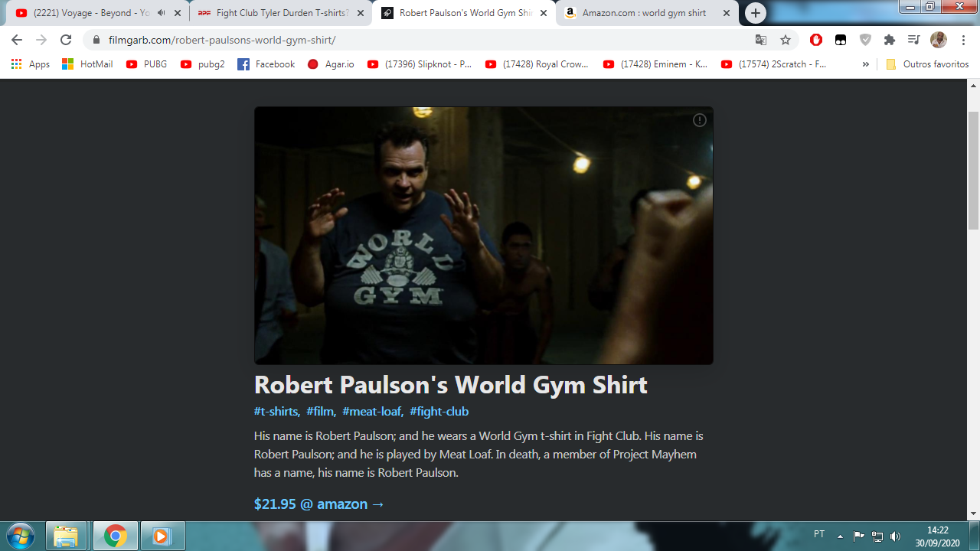Open the 2Scratch YouTube bookmark
980x551 pixels.
(x=774, y=64)
